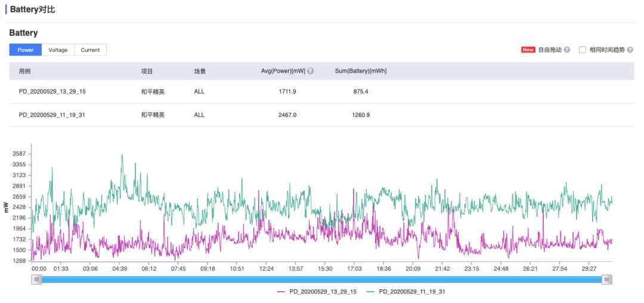Open the help icon next to Avg(Power)[mW]
This screenshot has width=644, height=303.
pyautogui.click(x=311, y=71)
